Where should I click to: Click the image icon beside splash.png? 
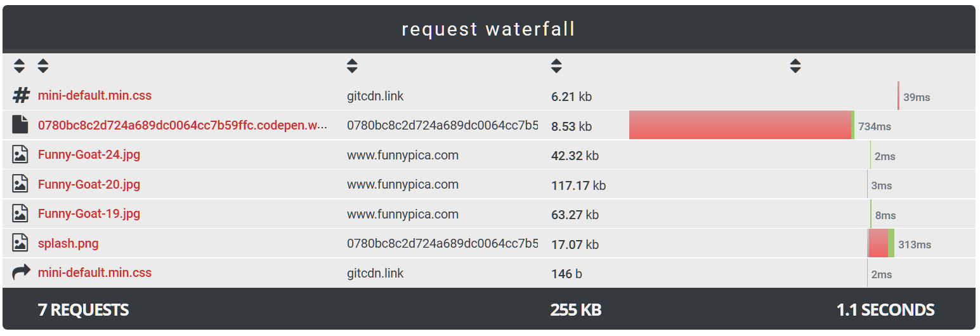pos(20,243)
